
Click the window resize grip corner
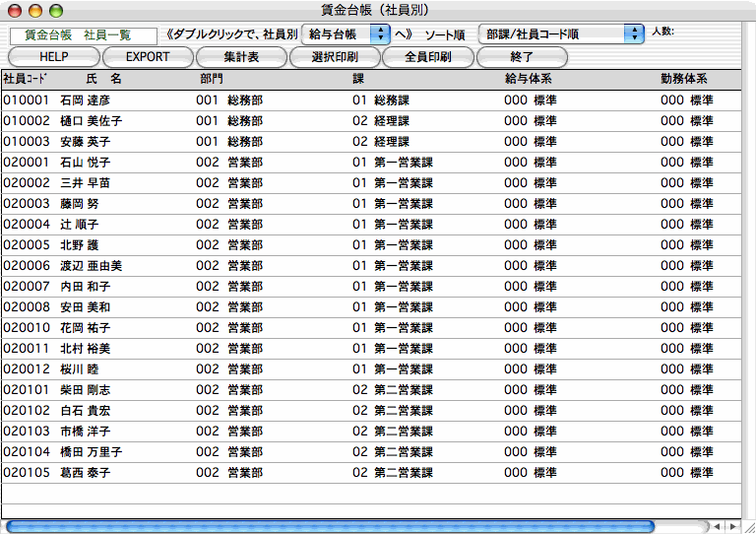[x=747, y=526]
